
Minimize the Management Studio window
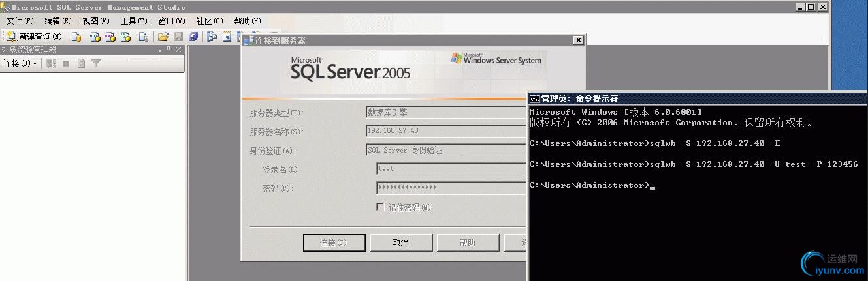click(801, 7)
